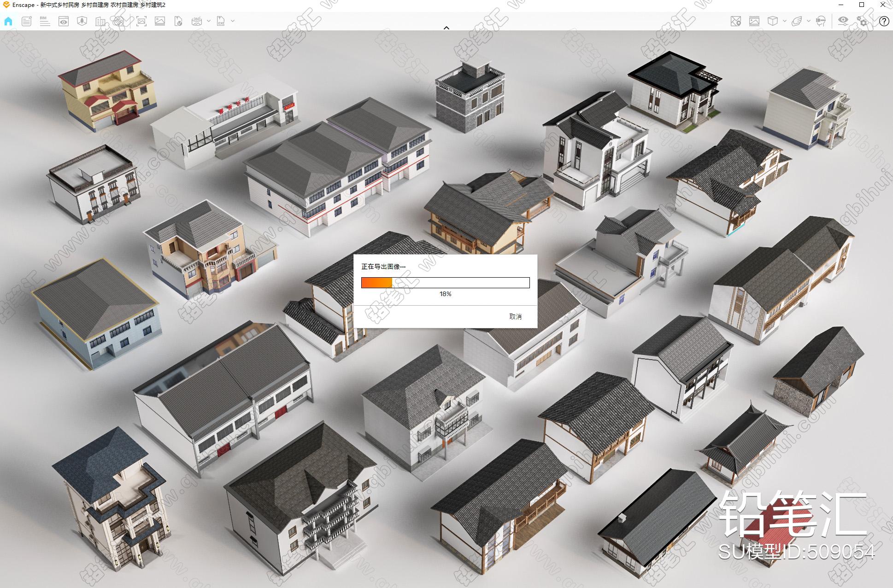Toggle the safe frame image icon

(x=754, y=21)
